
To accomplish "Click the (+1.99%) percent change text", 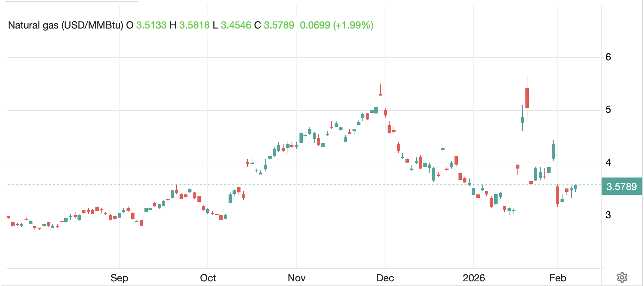I will coord(353,25).
